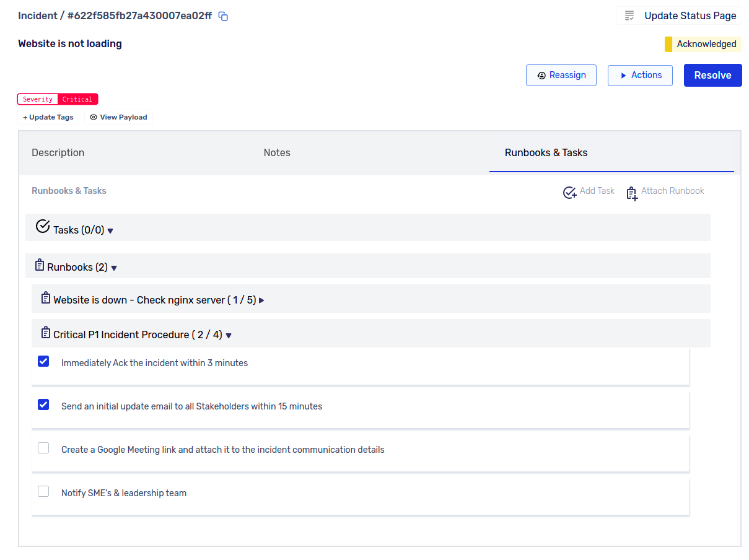Click Update Status Page button
749x560 pixels.
680,16
